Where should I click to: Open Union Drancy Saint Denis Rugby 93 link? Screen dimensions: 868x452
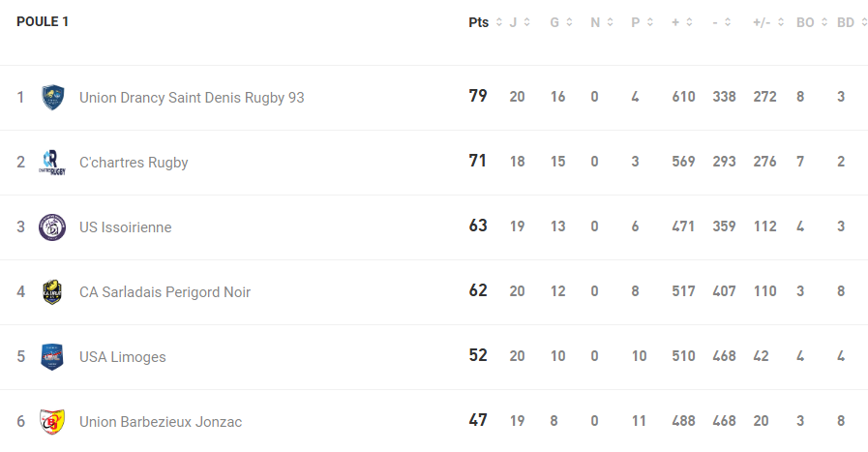(x=192, y=98)
